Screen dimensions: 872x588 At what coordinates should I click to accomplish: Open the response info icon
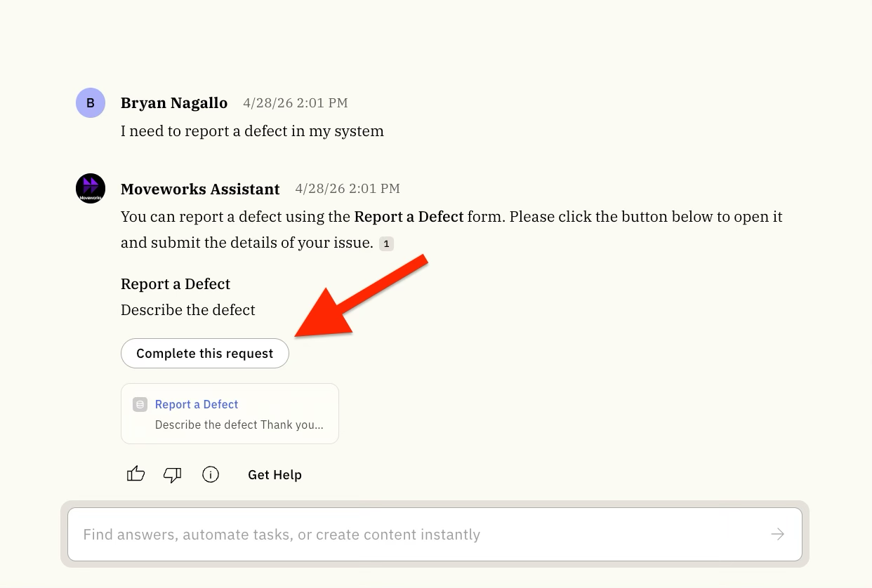[x=211, y=474]
